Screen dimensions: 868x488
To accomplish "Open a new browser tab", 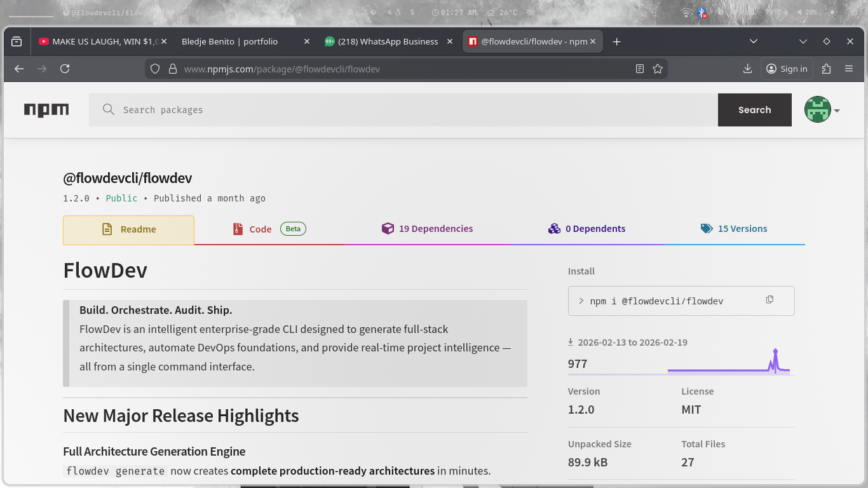I will click(x=616, y=41).
